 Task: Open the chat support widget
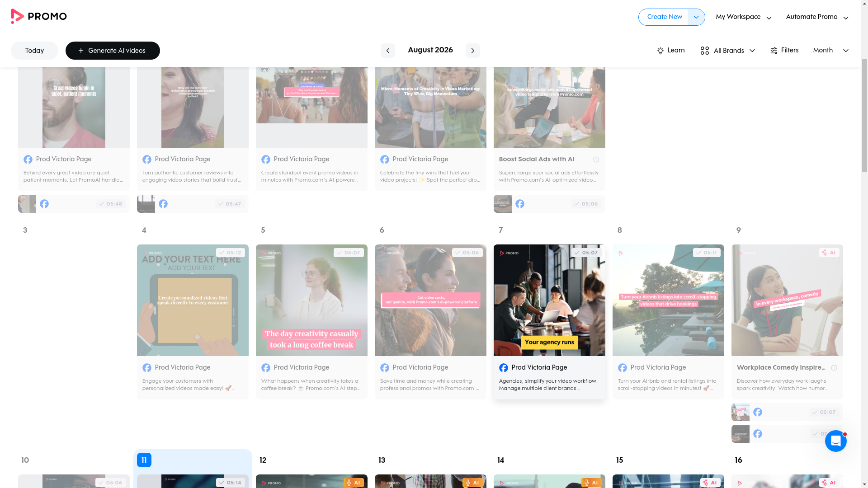[x=835, y=441]
